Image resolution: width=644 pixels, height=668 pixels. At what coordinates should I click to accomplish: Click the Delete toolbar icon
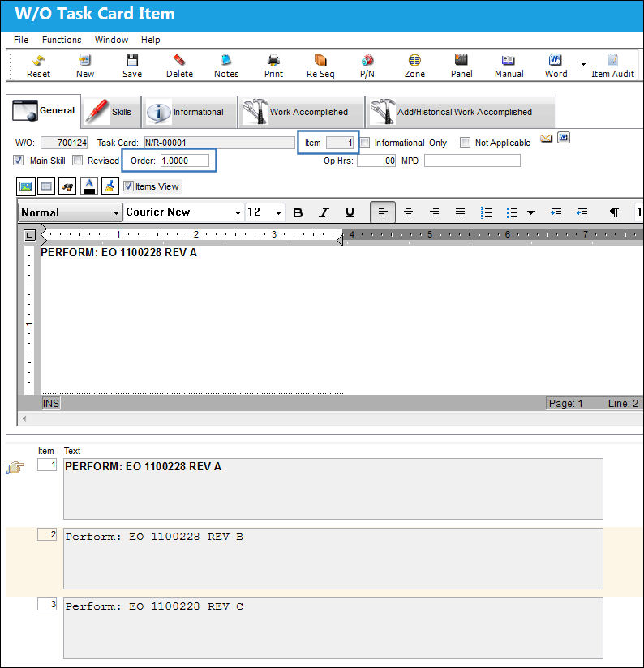tap(179, 66)
